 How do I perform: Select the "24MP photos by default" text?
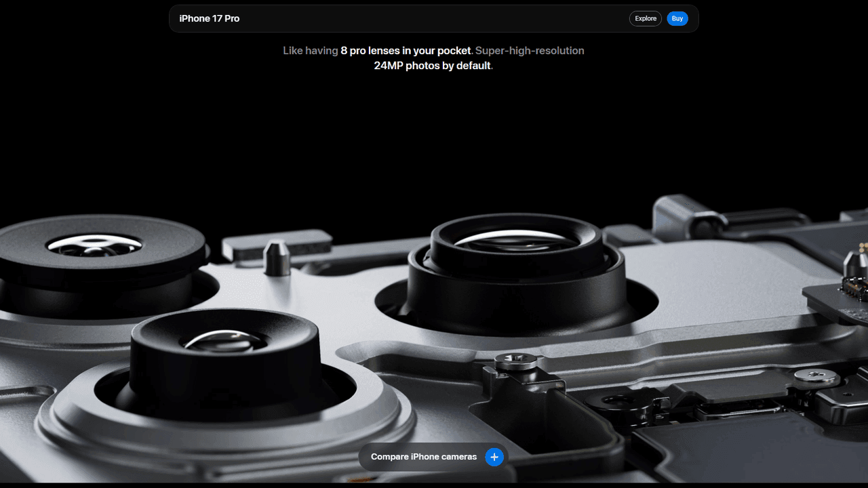point(432,66)
